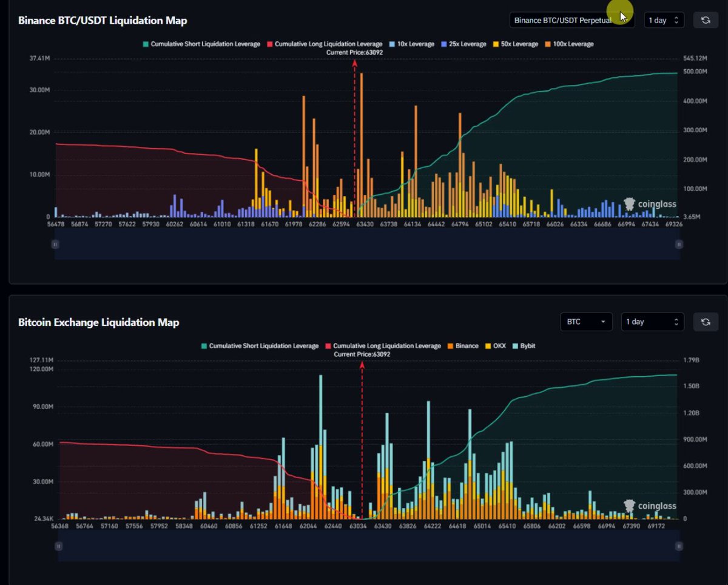Click the Current Price:63092 label on the Binance BTC/USDT chart
The height and width of the screenshot is (585, 728).
354,52
